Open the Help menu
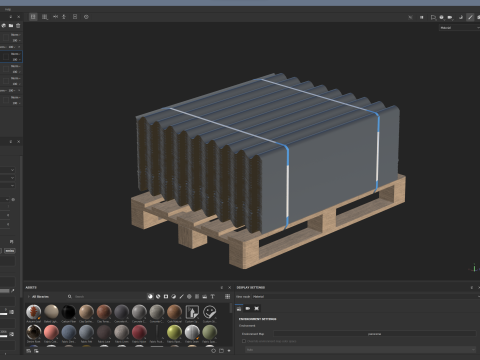This screenshot has width=480, height=360. pyautogui.click(x=8, y=9)
